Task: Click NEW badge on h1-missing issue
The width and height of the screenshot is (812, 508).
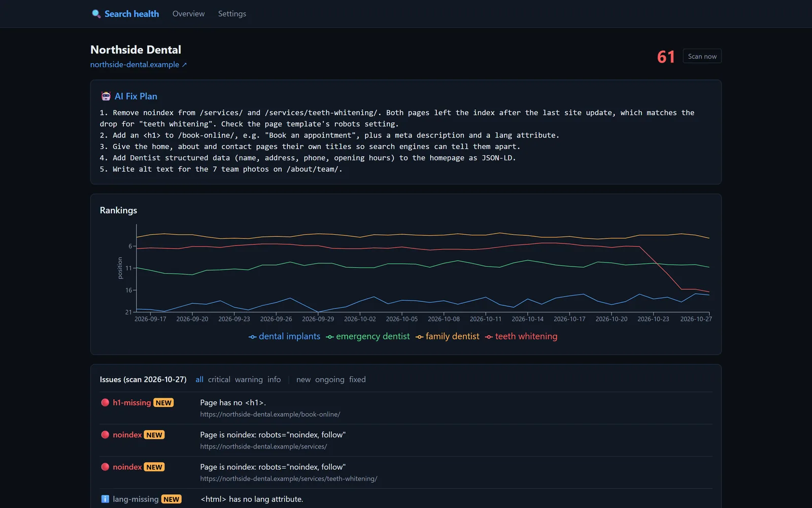Action: point(163,403)
